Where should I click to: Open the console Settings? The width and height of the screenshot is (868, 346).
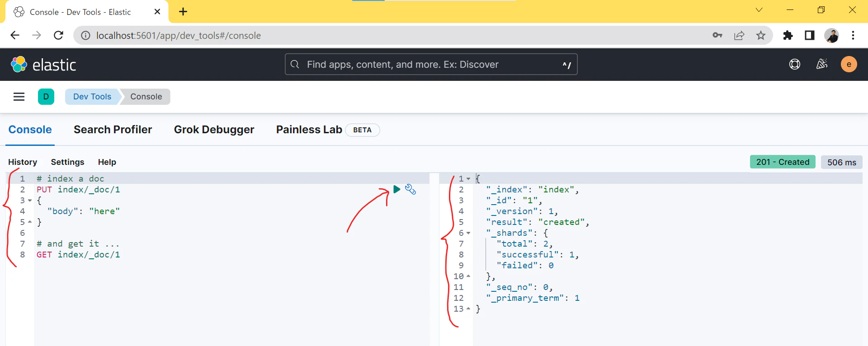(x=68, y=162)
